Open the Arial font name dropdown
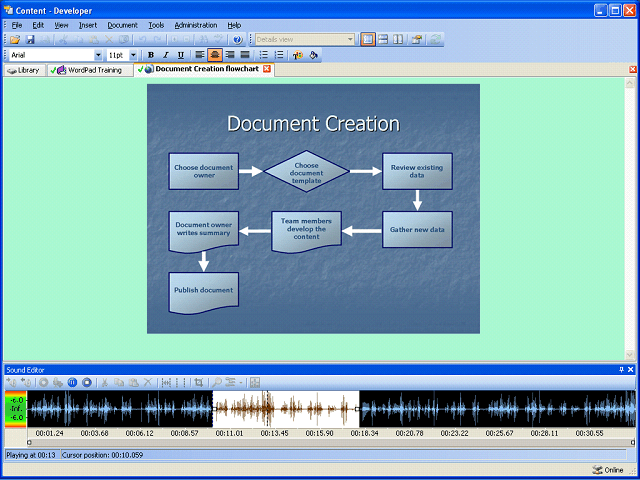Viewport: 640px width, 480px height. (x=98, y=55)
